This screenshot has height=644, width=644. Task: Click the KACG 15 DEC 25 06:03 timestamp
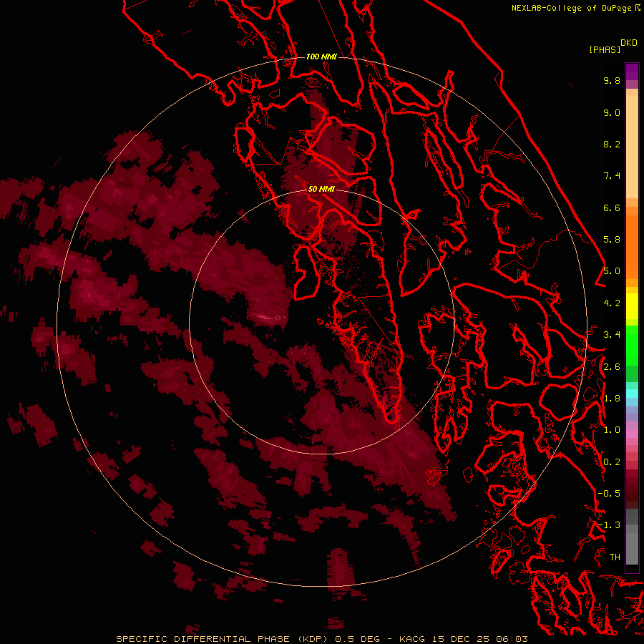463,639
